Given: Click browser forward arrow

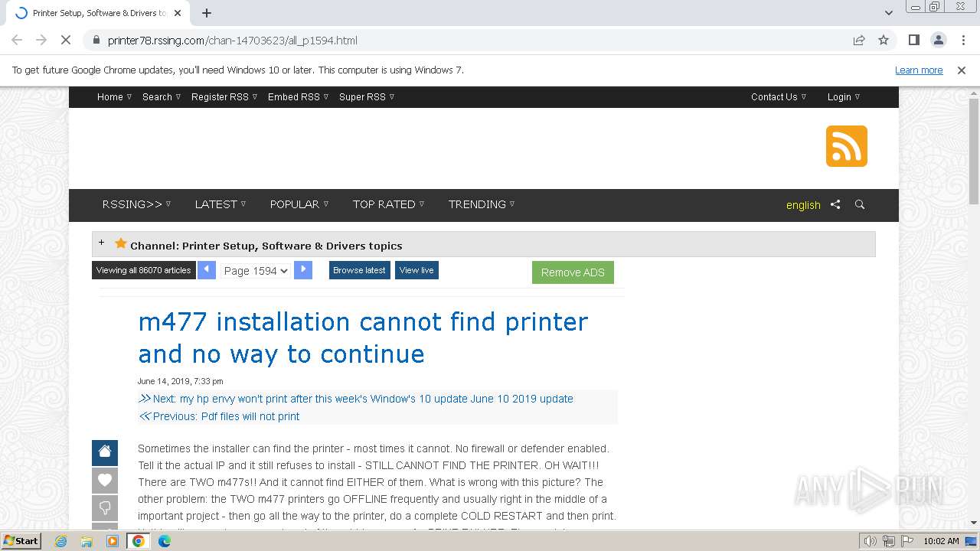Looking at the screenshot, I should 41,40.
